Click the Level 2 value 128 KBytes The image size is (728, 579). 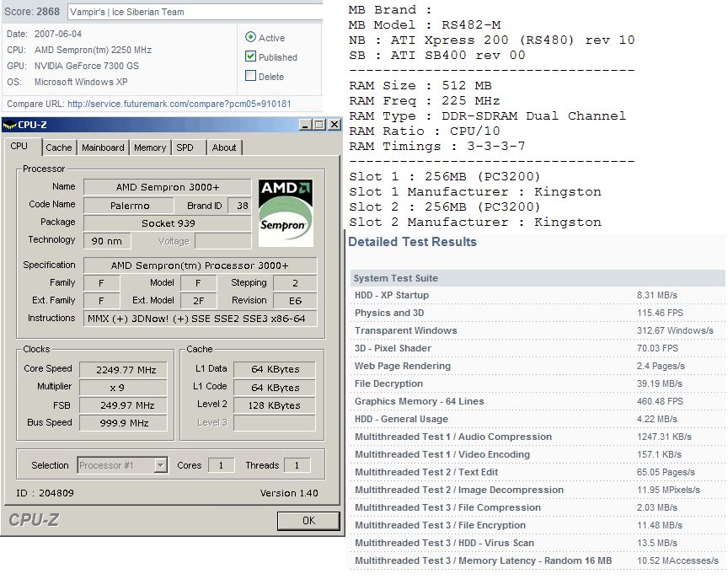275,405
